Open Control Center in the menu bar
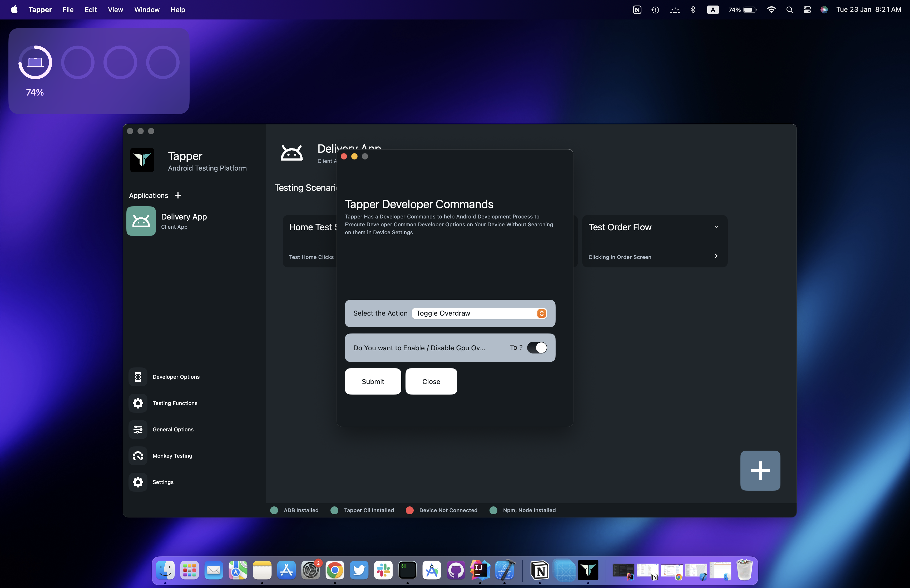 click(x=807, y=10)
